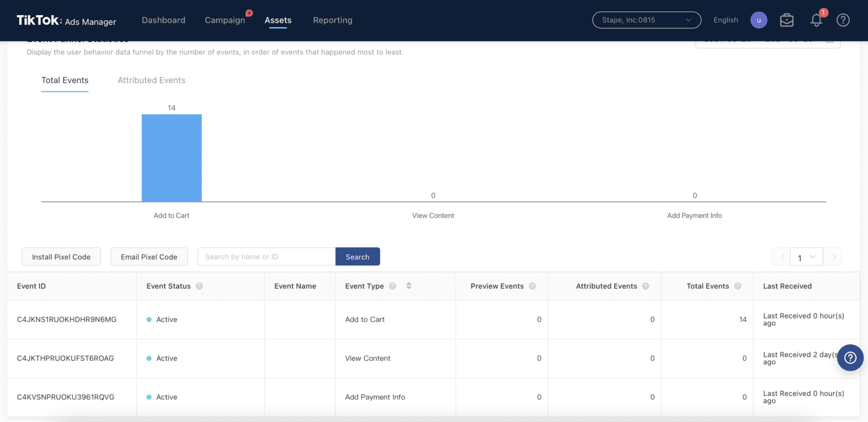
Task: Click the Event Name column header
Action: [x=295, y=286]
